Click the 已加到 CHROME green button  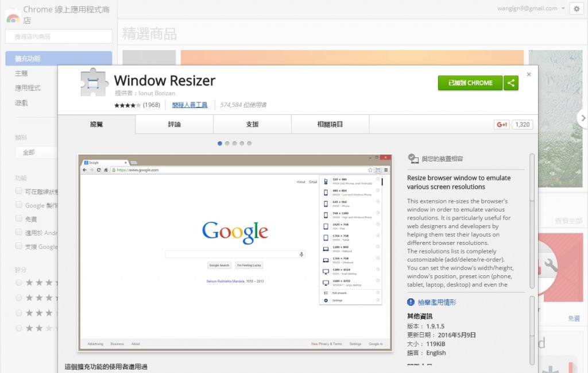click(470, 83)
